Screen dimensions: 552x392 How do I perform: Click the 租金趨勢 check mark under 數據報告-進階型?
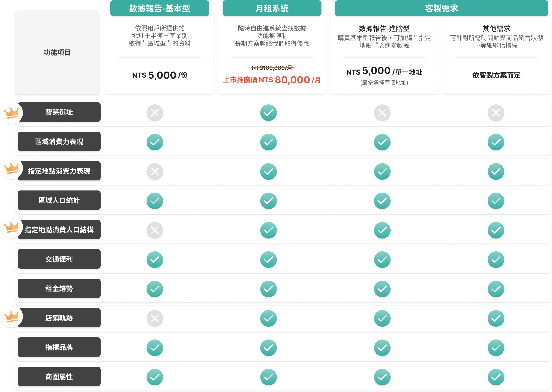pos(382,289)
